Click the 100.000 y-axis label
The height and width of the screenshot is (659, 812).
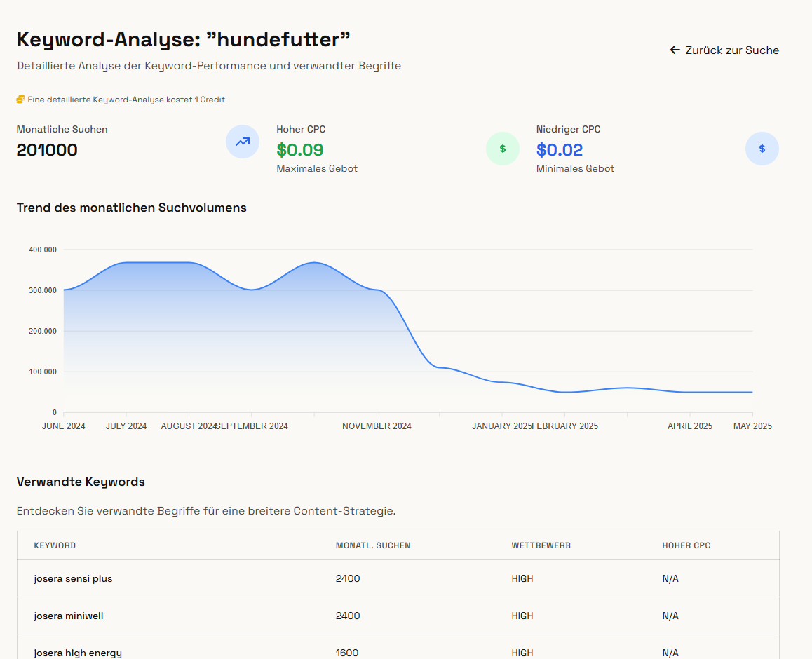(43, 372)
